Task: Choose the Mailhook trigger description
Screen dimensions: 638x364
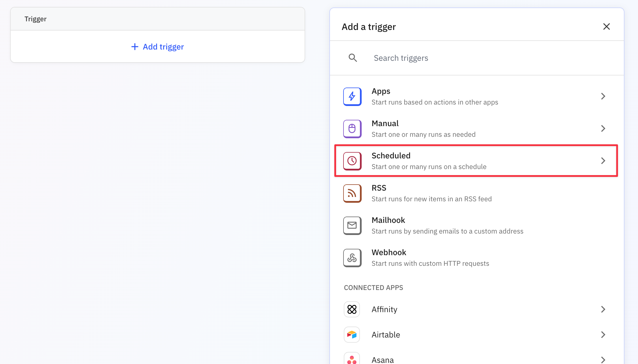Action: 447,231
